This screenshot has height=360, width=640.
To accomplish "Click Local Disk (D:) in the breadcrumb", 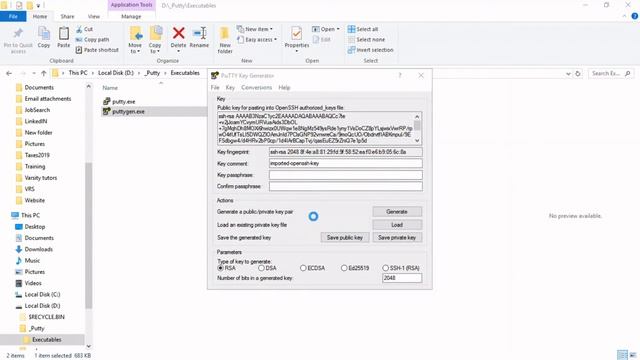I will 116,73.
